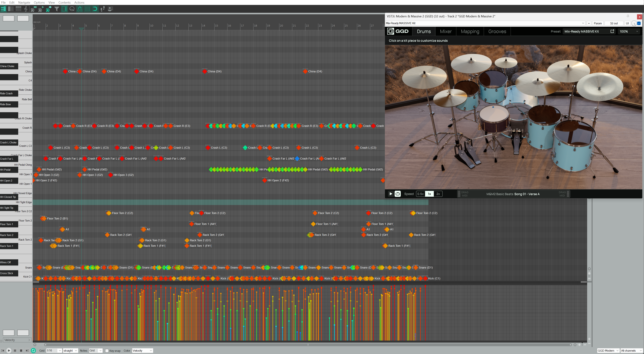
Task: Switch to notation view treble clef icon
Action: [x=26, y=9]
